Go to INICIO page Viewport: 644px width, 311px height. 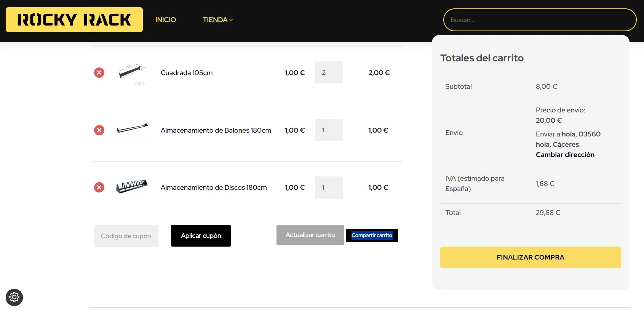166,20
